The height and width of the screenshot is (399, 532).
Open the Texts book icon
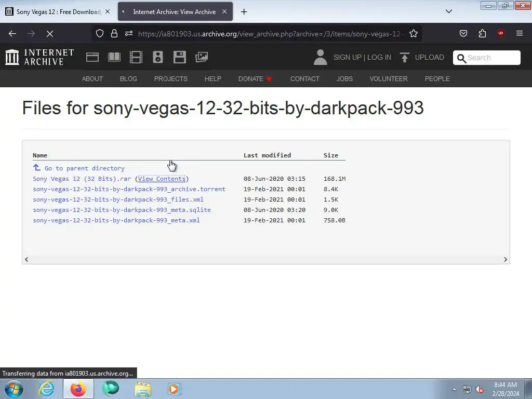tap(114, 57)
